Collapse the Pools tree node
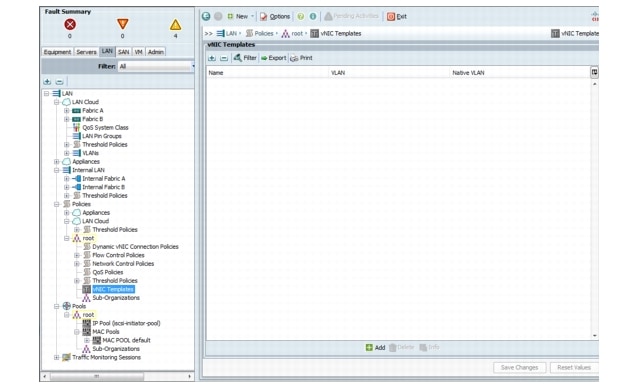Image resolution: width=642 pixels, height=388 pixels. [57, 306]
